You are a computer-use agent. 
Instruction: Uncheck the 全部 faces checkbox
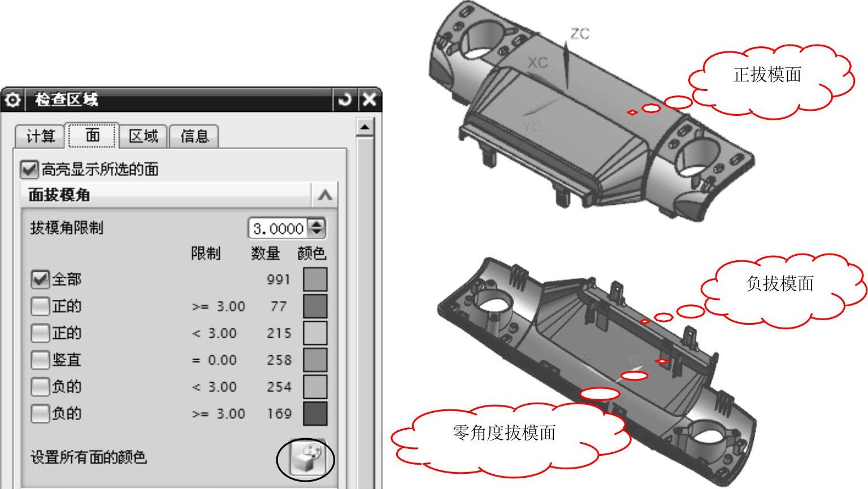click(40, 279)
